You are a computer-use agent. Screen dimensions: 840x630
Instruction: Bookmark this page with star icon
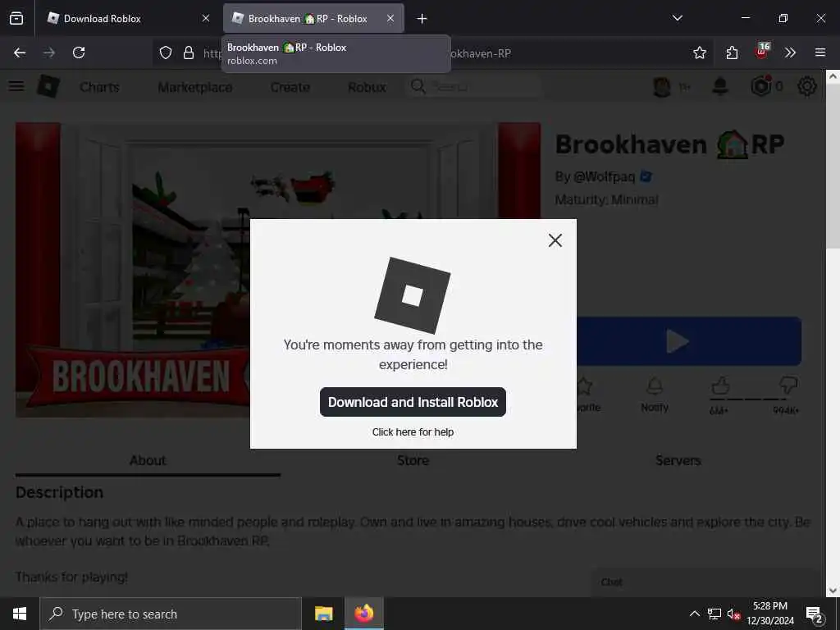click(x=699, y=52)
